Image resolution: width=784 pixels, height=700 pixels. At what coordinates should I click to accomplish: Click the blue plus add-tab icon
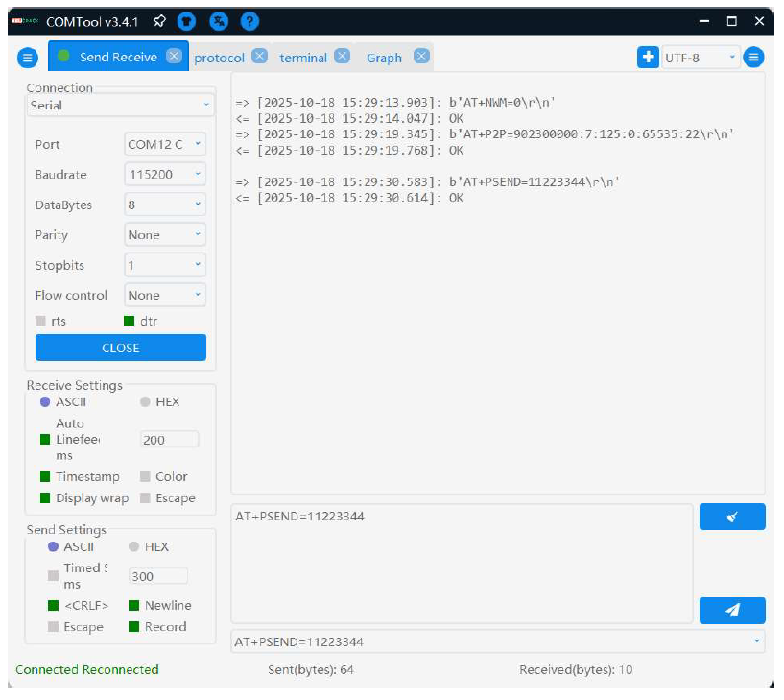coord(648,58)
